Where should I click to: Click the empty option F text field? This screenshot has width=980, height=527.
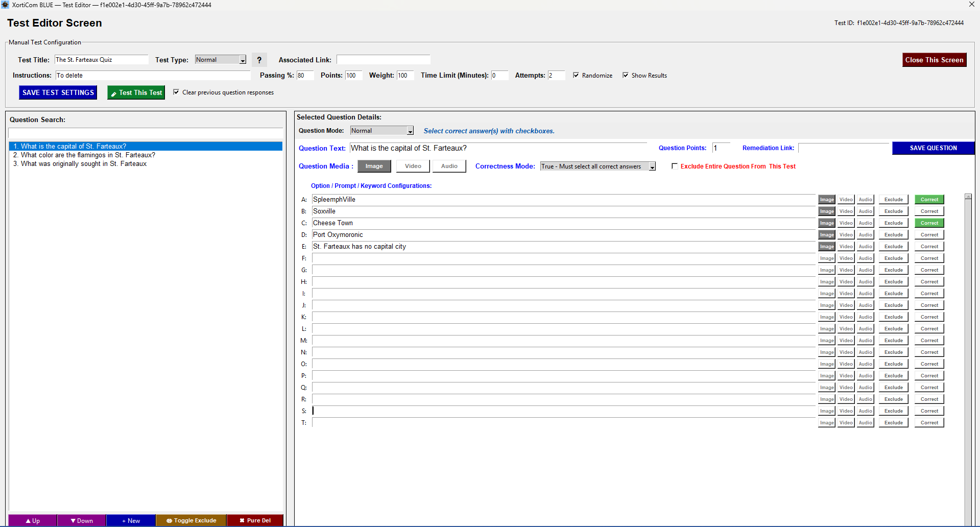tap(564, 258)
